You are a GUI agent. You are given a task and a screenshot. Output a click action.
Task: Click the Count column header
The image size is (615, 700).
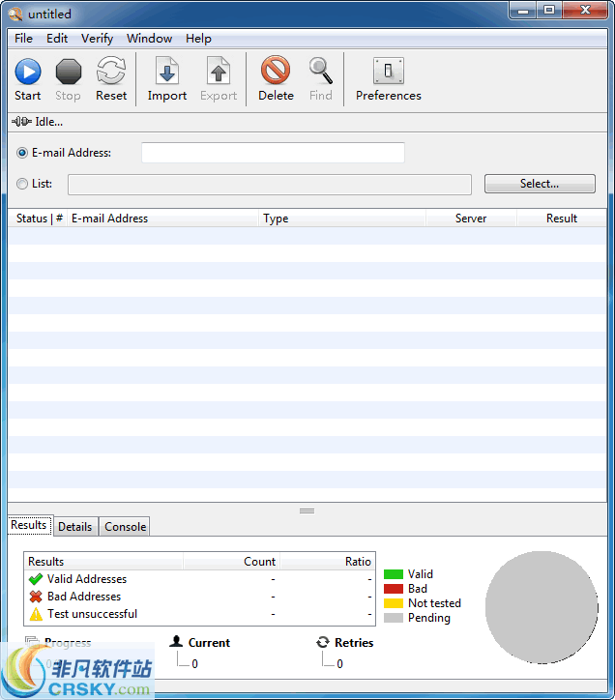point(231,562)
